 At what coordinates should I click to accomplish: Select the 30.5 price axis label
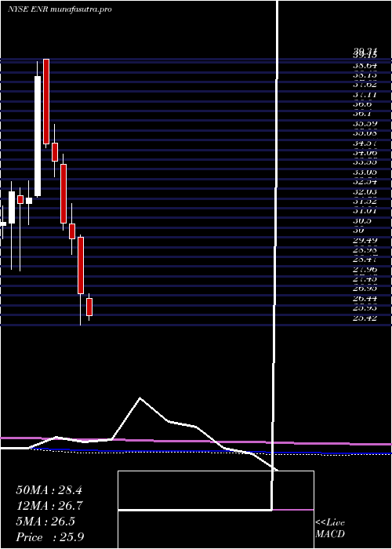pos(362,221)
